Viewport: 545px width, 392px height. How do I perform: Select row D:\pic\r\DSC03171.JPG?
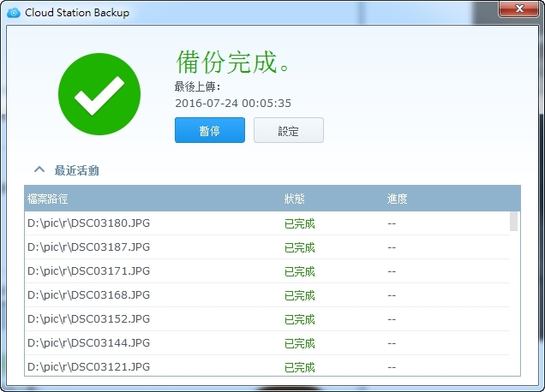[267, 271]
